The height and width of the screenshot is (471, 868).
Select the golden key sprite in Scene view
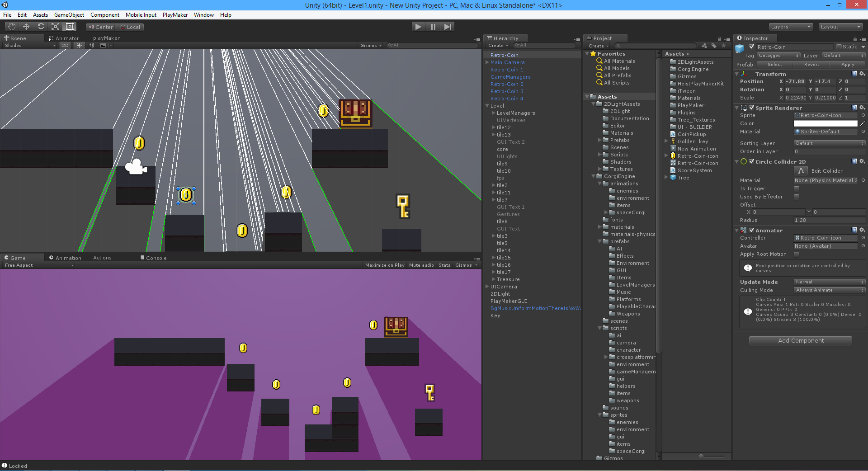(403, 206)
